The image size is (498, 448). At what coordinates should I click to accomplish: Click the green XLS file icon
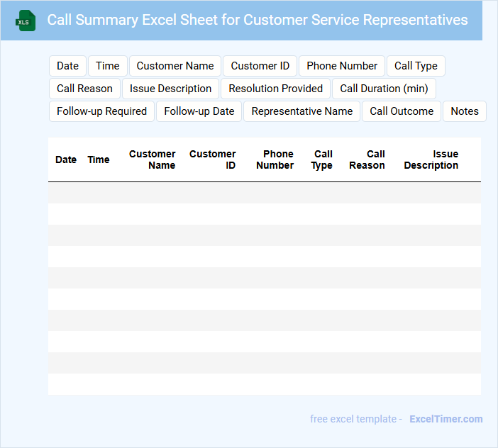click(26, 21)
